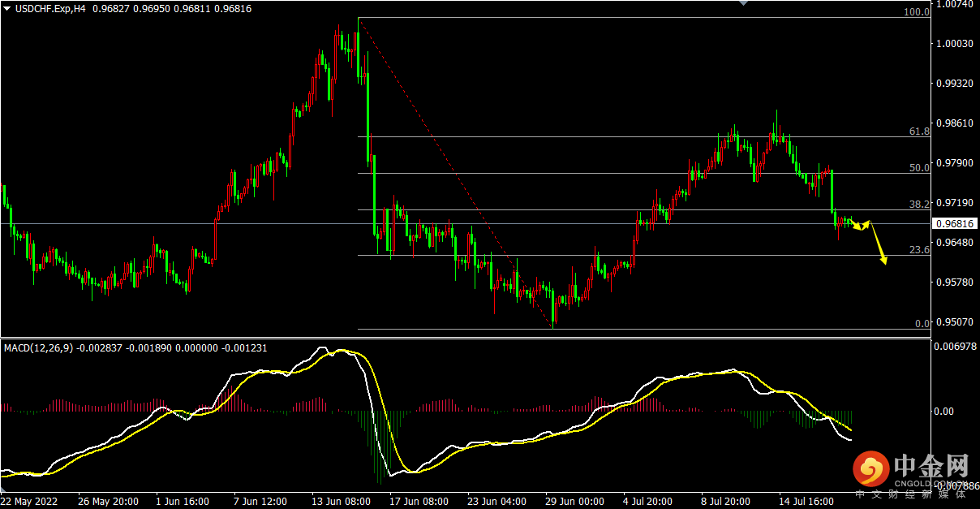
Task: Click price axis label 0.97190
Action: click(954, 202)
